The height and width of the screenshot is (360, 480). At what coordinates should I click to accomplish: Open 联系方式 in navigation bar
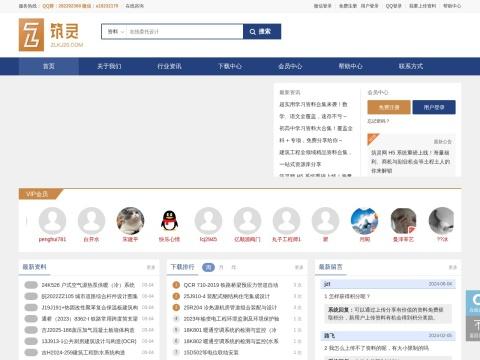tap(411, 66)
